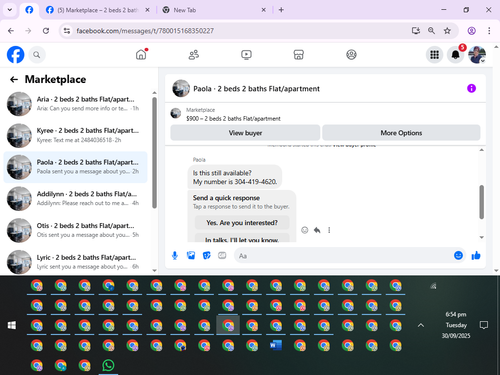Open the Marketplace storefront icon
500x375 pixels.
tap(299, 54)
